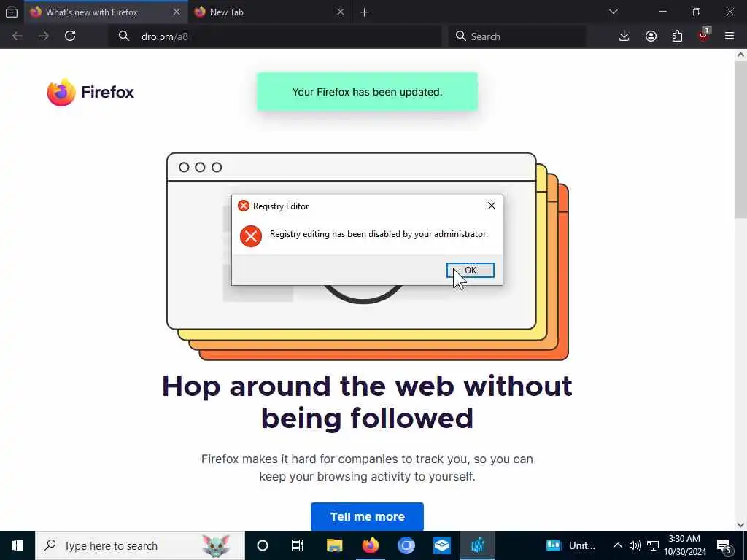The width and height of the screenshot is (747, 560).
Task: Open File Explorer from the taskbar
Action: click(x=334, y=545)
